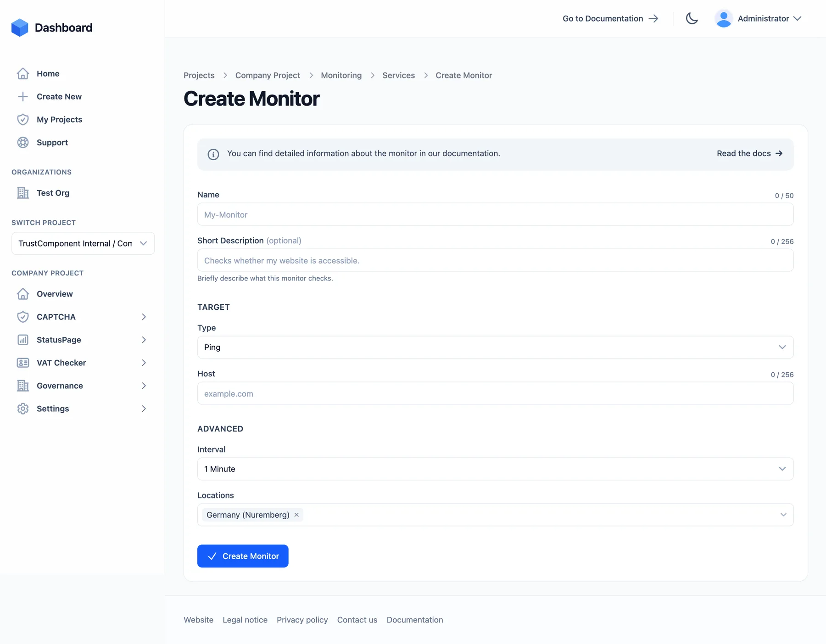Click the Go to Documentation link

click(610, 18)
